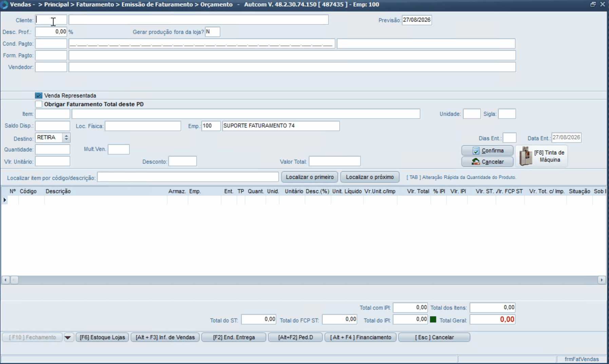The image size is (609, 364).
Task: Click the green square next to Total Geral
Action: pos(433,320)
